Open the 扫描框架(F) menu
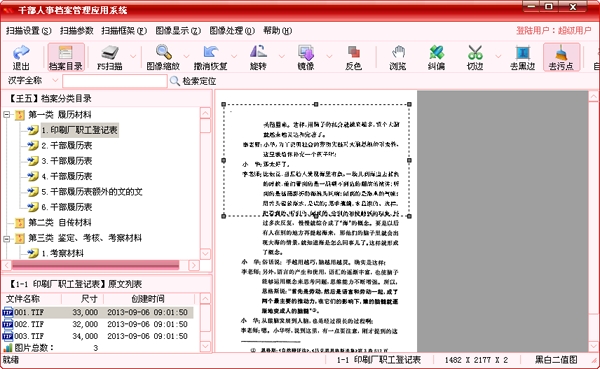Image resolution: width=600 pixels, height=369 pixels. click(124, 31)
